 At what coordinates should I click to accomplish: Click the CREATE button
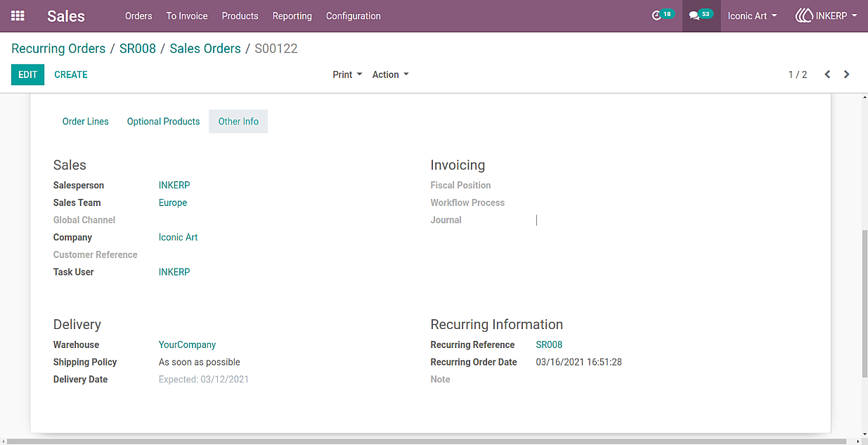point(71,75)
